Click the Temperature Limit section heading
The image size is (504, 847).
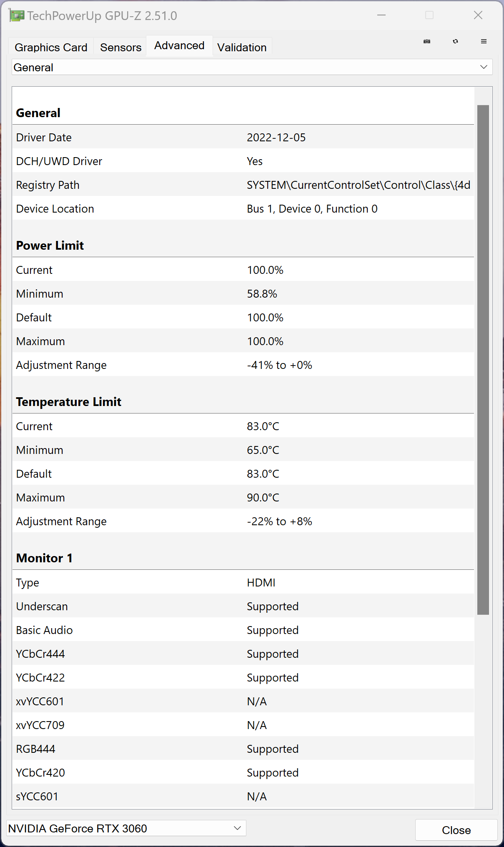click(69, 402)
